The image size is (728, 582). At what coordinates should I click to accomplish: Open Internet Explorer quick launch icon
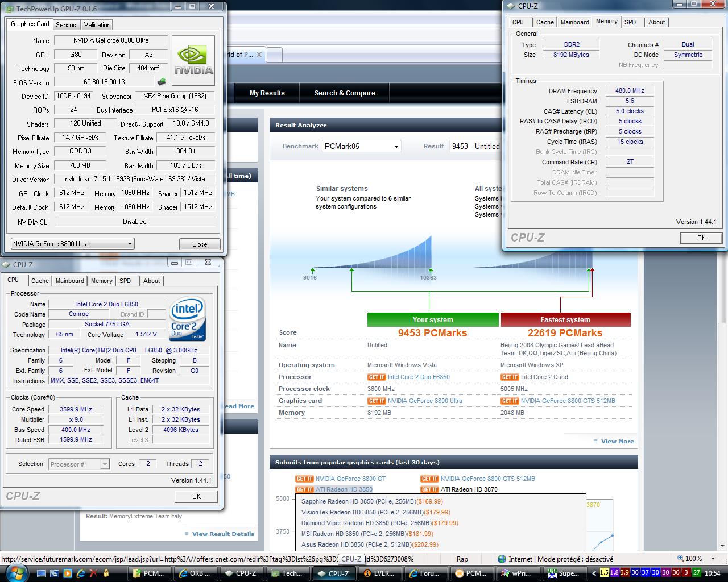click(80, 573)
